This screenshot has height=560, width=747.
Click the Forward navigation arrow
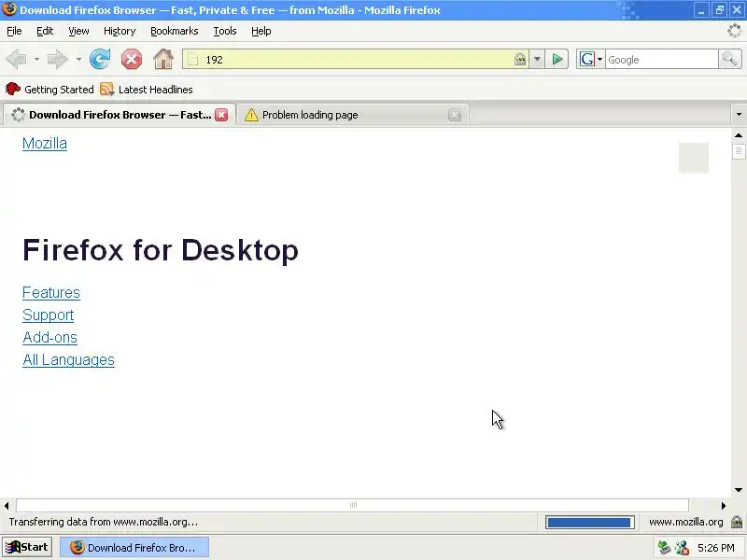pyautogui.click(x=58, y=60)
